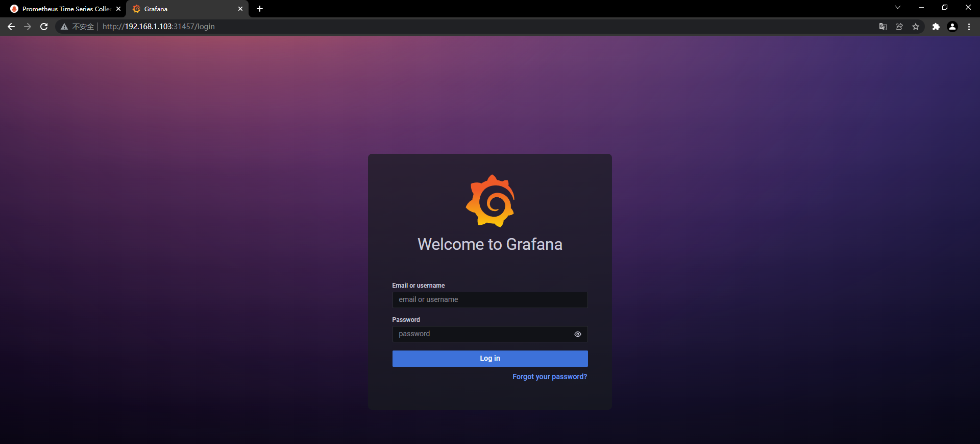This screenshot has width=980, height=444.
Task: Click the not secure warning icon
Action: (x=64, y=27)
